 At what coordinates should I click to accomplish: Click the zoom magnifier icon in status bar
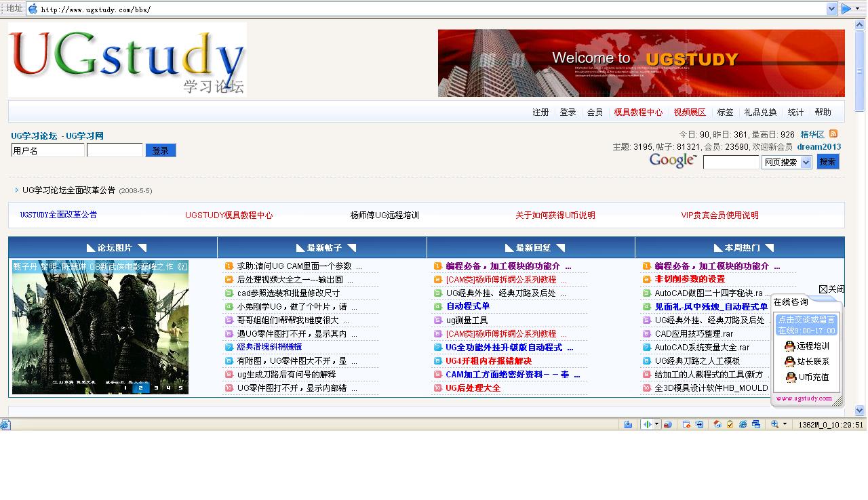click(774, 425)
